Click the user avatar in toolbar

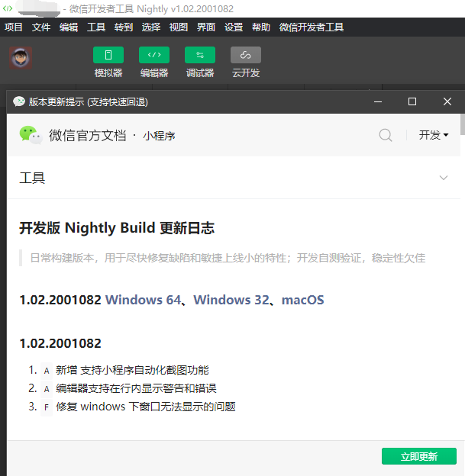[21, 58]
